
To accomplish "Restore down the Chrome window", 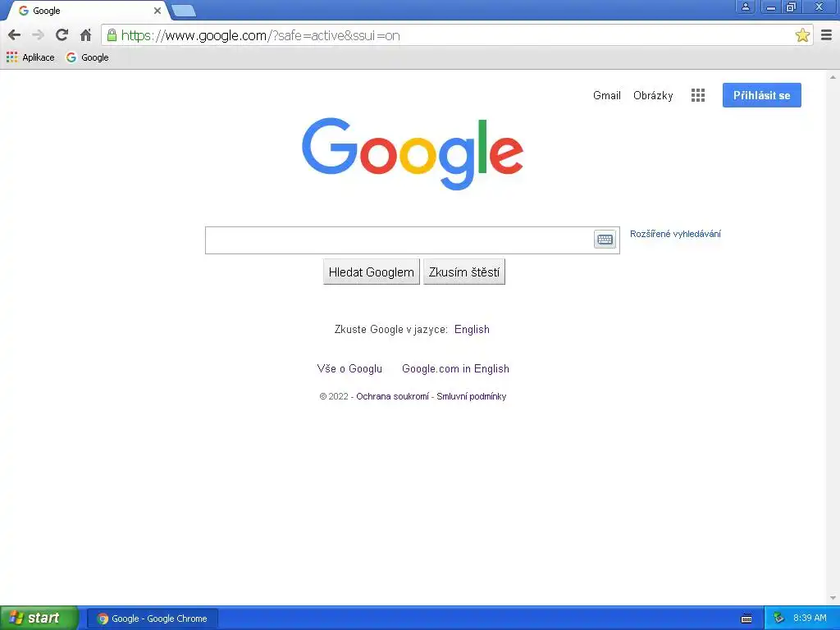I will point(791,7).
